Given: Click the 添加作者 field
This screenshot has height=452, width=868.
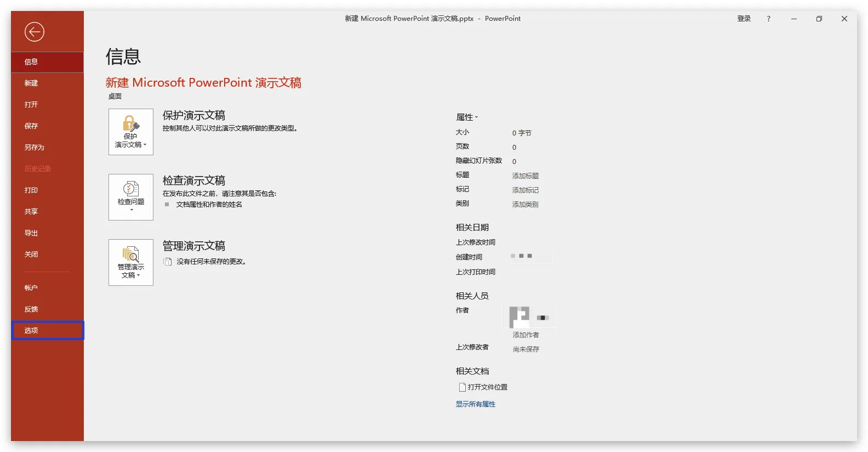Looking at the screenshot, I should point(526,335).
